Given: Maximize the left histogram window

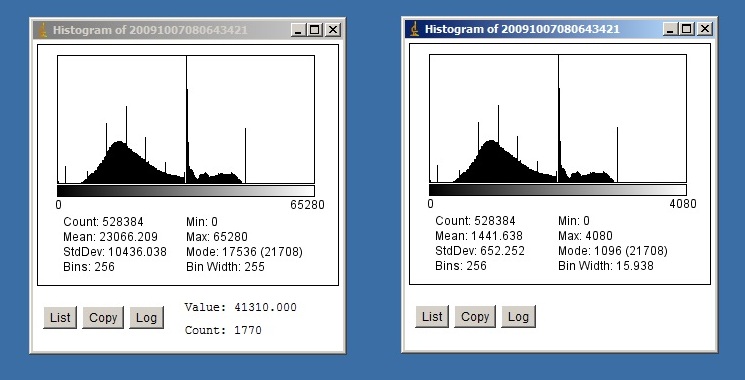Looking at the screenshot, I should tap(315, 30).
